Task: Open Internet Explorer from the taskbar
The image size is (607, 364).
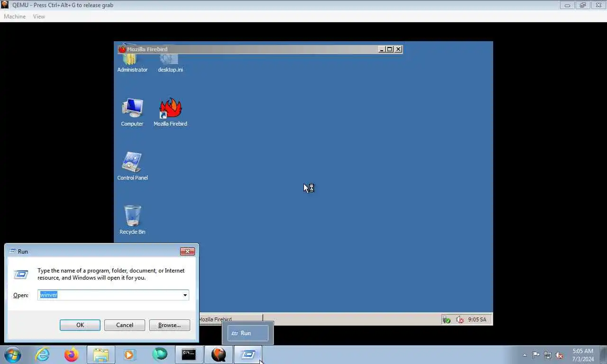Action: [42, 355]
